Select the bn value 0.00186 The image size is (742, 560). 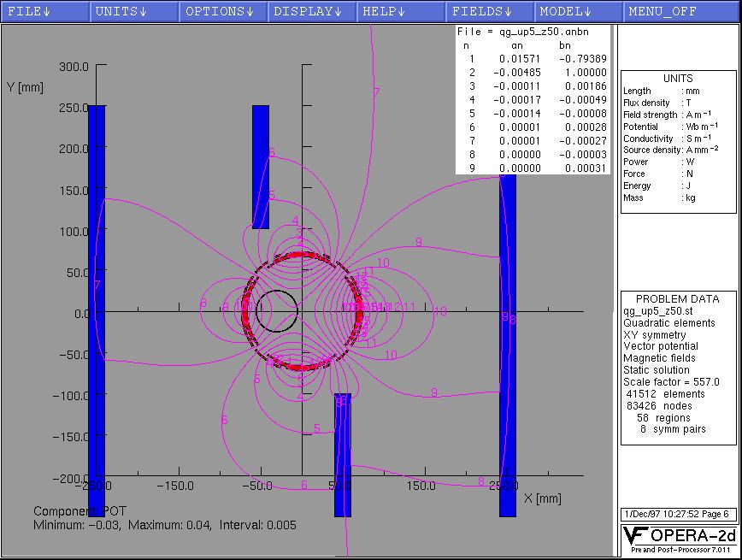click(x=586, y=86)
